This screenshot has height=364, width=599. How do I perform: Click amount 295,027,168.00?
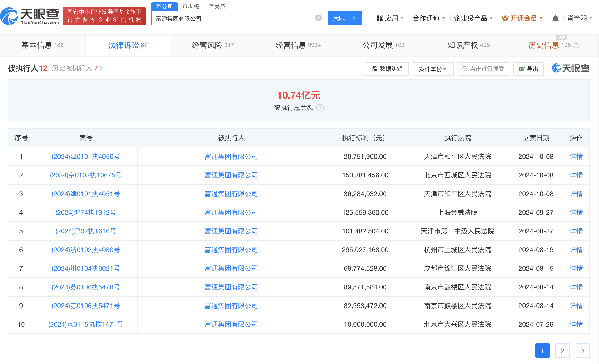click(365, 250)
